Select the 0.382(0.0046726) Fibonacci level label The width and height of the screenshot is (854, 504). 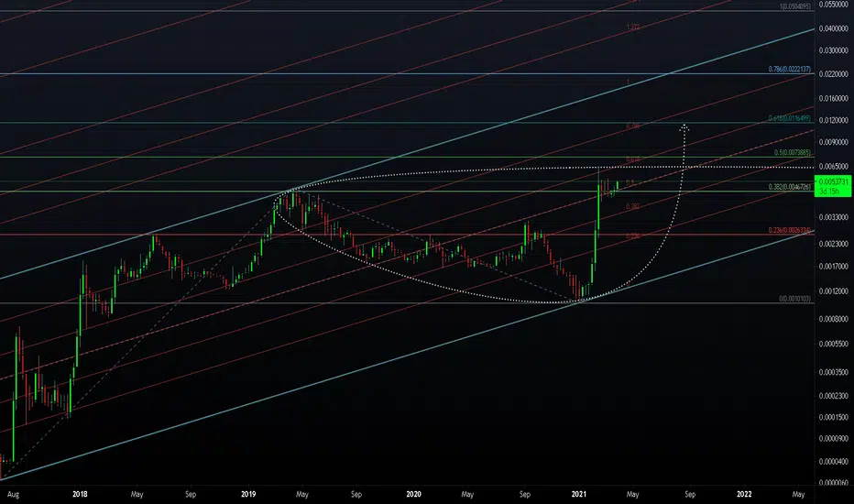pyautogui.click(x=790, y=187)
